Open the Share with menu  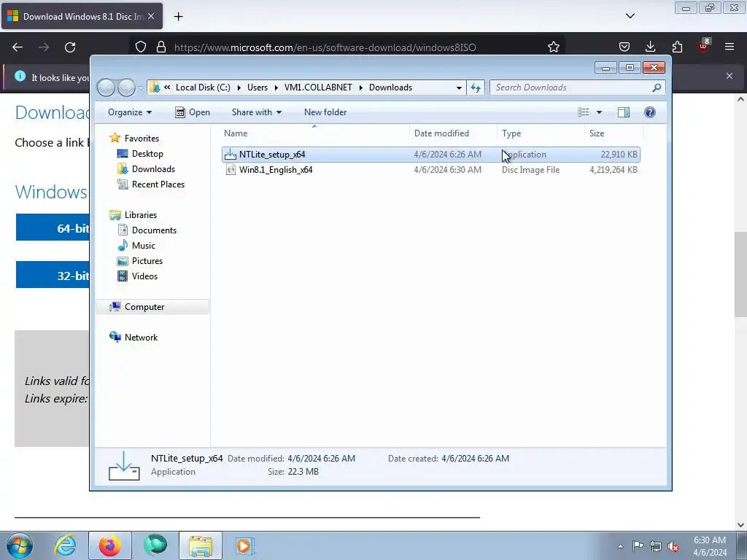[x=256, y=112]
